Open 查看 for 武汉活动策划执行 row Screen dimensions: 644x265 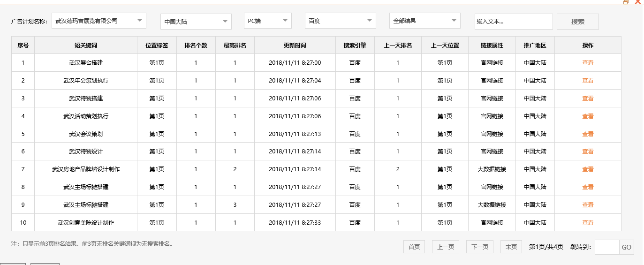pyautogui.click(x=588, y=116)
